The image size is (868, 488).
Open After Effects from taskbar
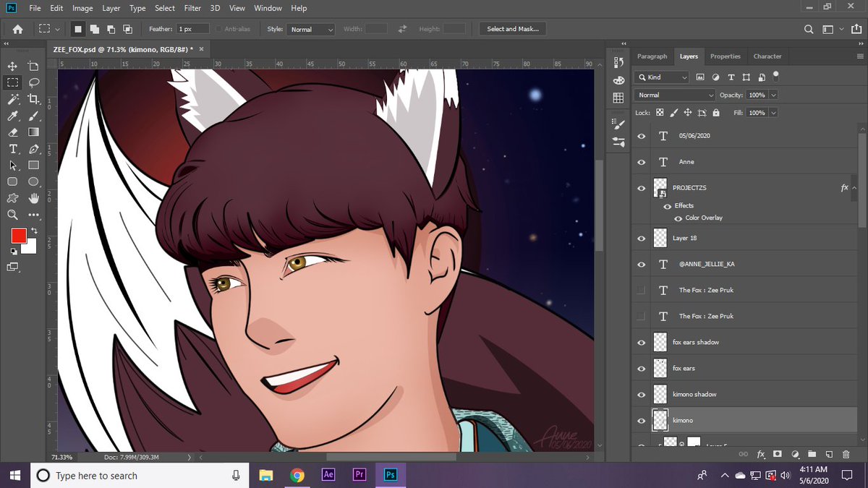328,475
